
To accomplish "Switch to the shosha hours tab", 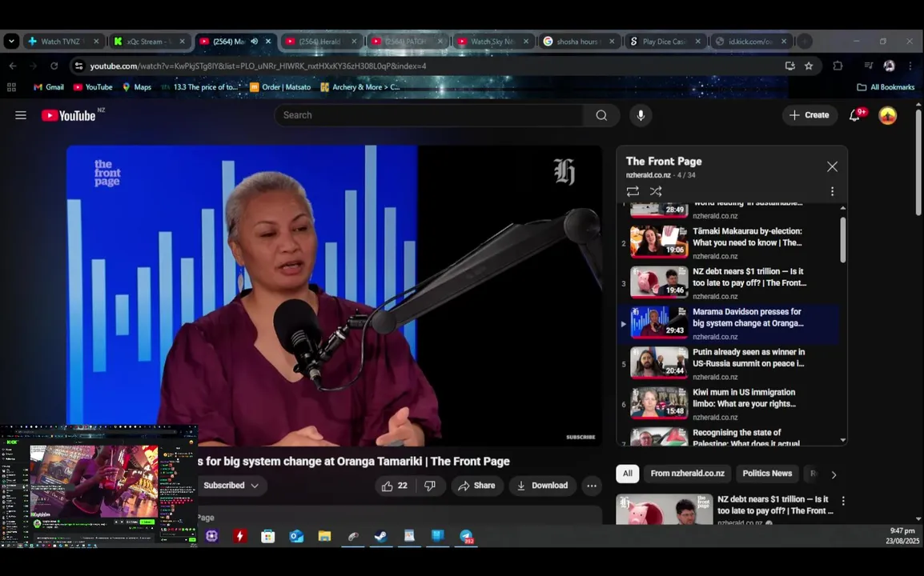I will click(579, 42).
